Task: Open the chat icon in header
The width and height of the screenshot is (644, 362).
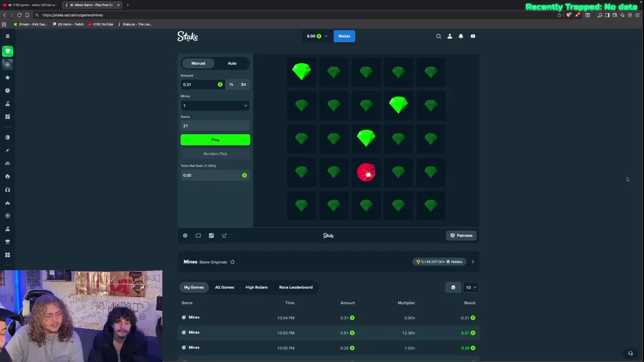Action: 473,36
